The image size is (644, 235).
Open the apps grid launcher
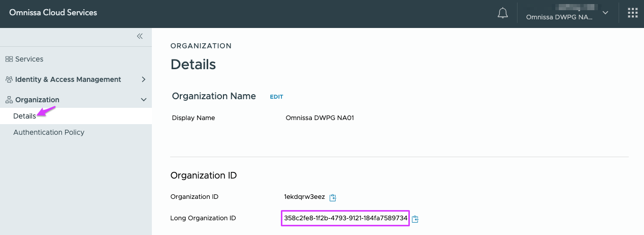pos(632,13)
